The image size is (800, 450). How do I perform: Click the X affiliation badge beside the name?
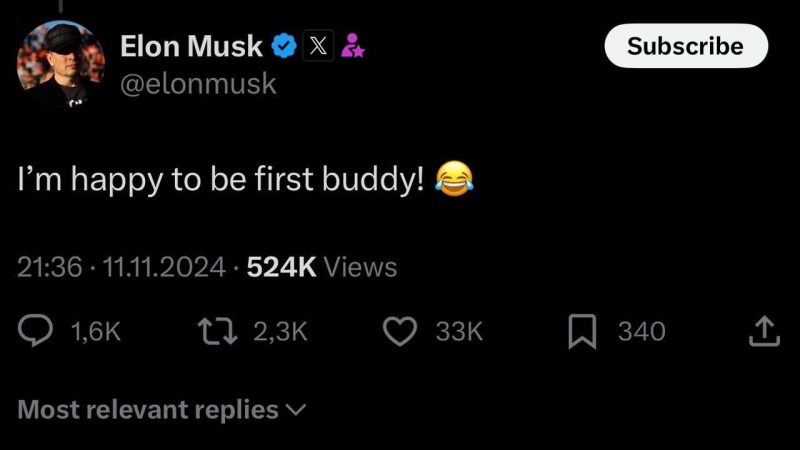(x=317, y=46)
